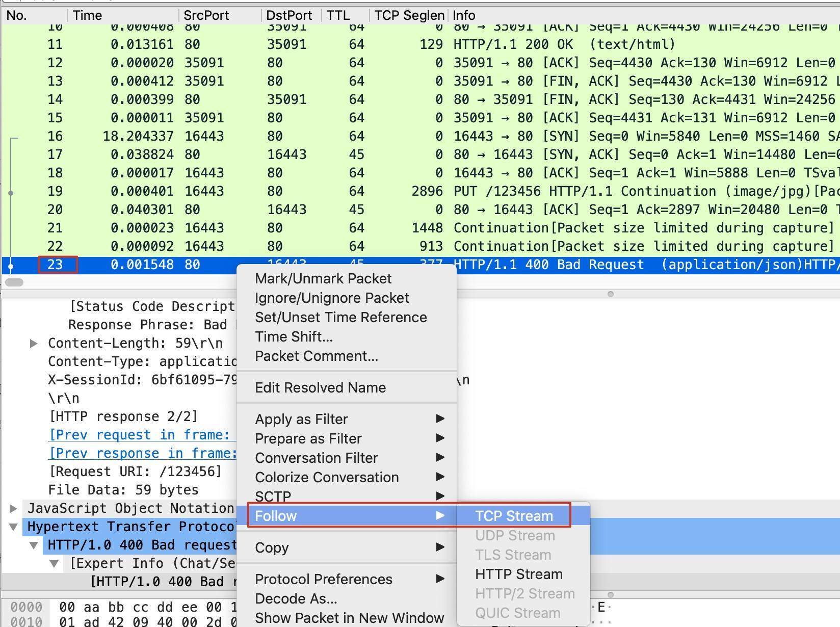Viewport: 840px width, 627px height.
Task: Follow the Prev response in frame link
Action: (143, 453)
